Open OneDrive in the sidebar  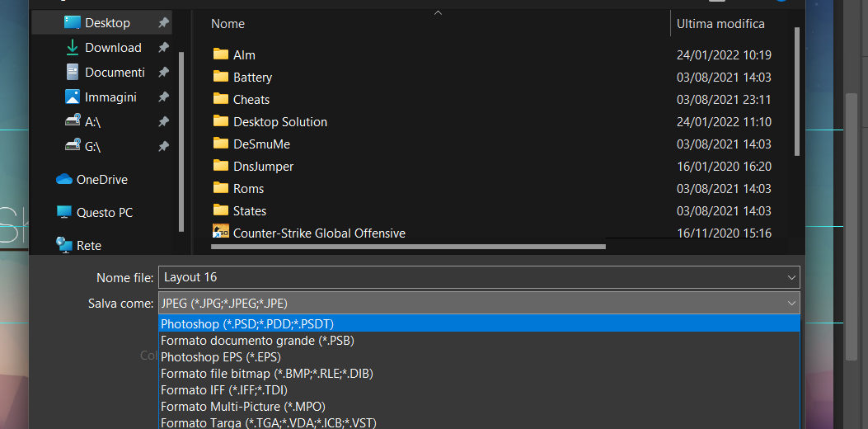pyautogui.click(x=102, y=180)
